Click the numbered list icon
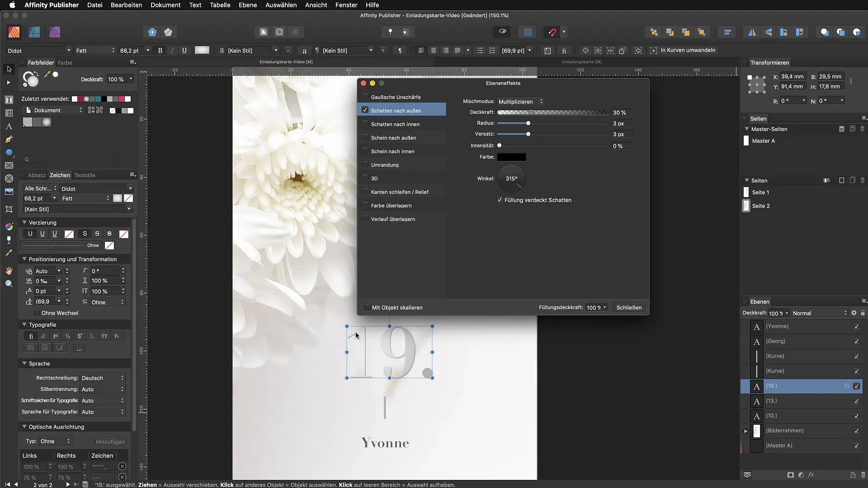 (x=492, y=51)
